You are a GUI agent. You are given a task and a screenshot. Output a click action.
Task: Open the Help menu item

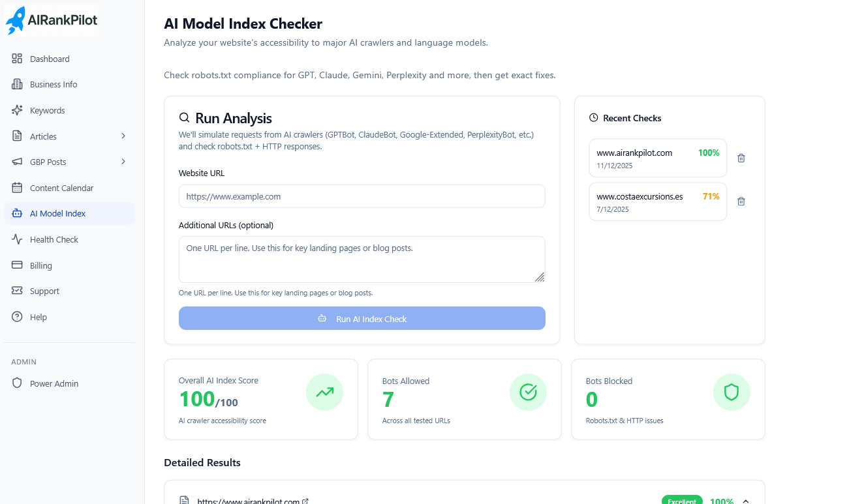click(x=38, y=317)
